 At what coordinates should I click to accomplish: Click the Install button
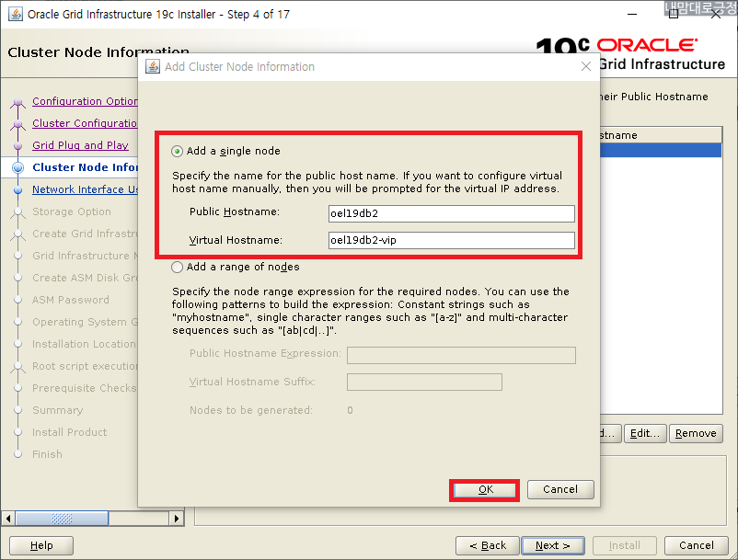(625, 545)
